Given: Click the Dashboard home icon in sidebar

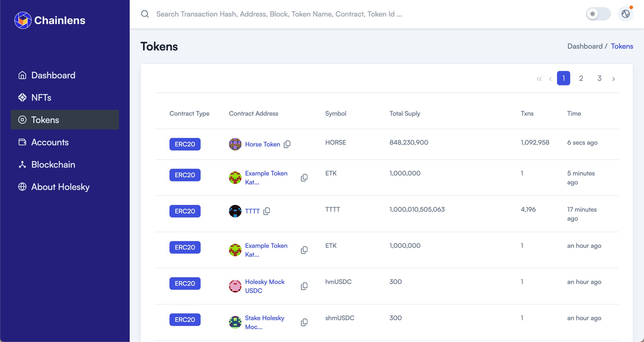Looking at the screenshot, I should click(x=22, y=75).
